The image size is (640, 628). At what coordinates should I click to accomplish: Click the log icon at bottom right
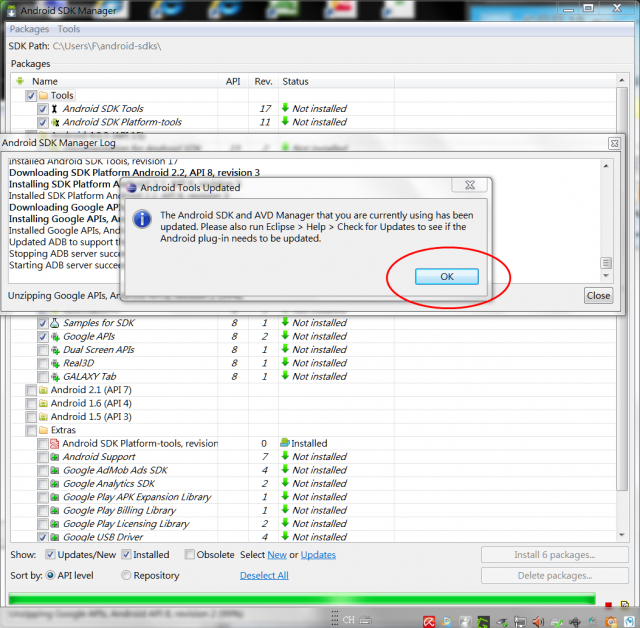pos(624,604)
